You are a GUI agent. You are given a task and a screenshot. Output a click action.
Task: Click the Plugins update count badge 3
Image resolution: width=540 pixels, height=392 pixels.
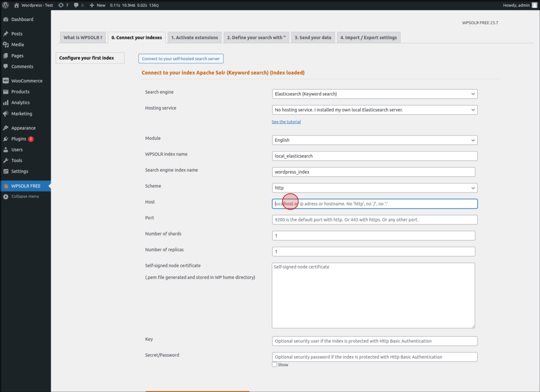31,139
